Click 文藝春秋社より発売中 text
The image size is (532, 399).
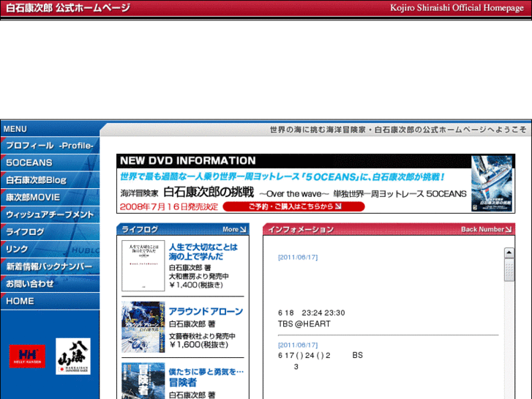[202, 336]
